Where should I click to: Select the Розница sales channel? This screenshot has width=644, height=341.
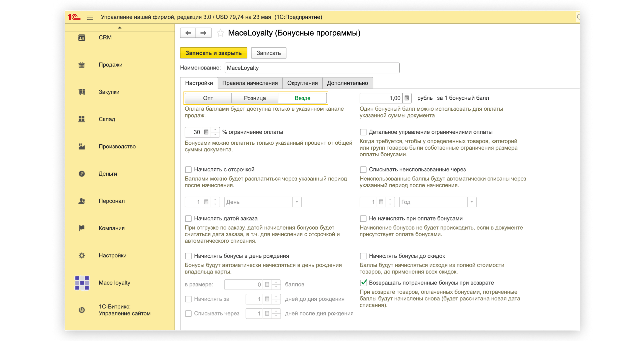click(x=255, y=98)
